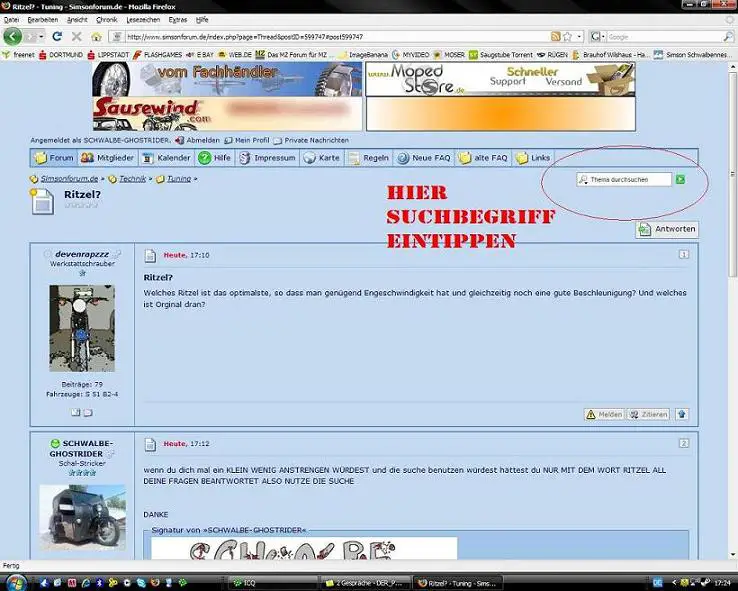Click devenrapzzz's avatar thumbnail

82,328
